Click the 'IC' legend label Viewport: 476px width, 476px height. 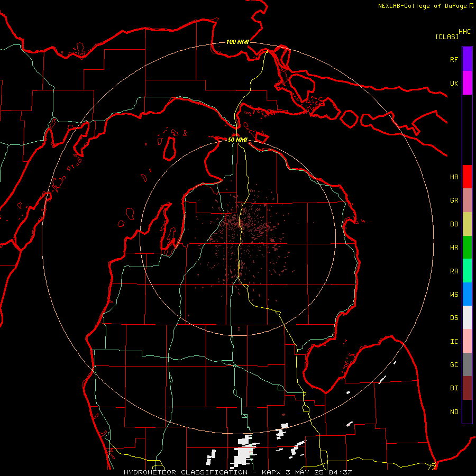pos(454,342)
